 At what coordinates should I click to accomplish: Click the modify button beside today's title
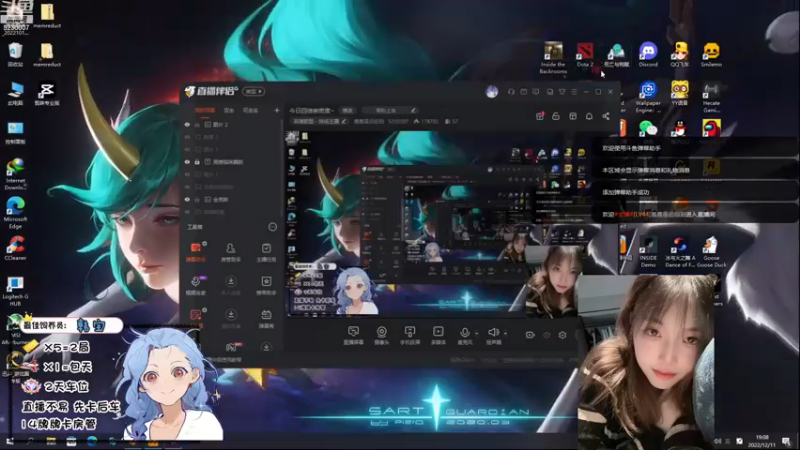347,110
